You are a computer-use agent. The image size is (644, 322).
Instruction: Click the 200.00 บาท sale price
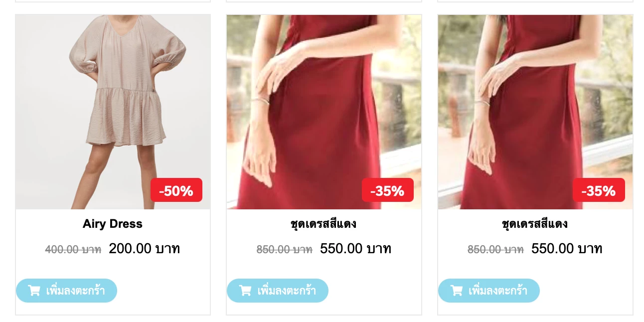tap(145, 248)
